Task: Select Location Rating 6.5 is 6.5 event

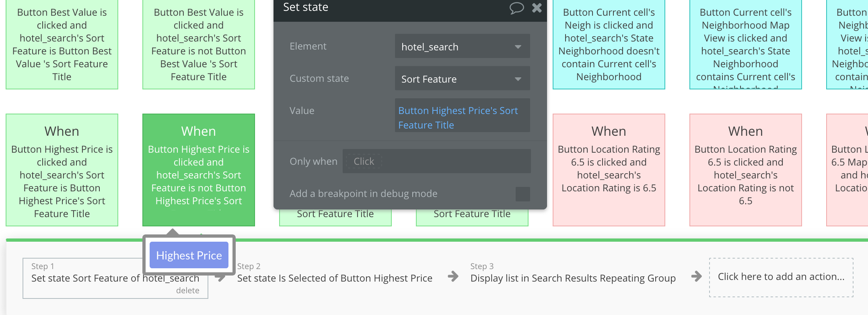Action: (609, 169)
